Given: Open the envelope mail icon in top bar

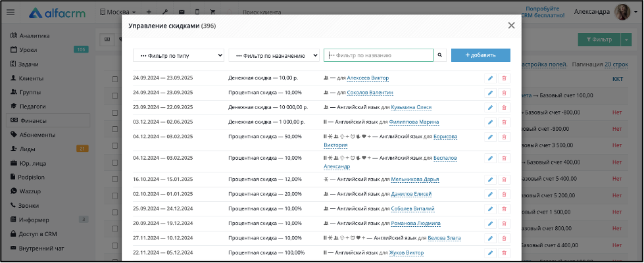Looking at the screenshot, I should (182, 12).
